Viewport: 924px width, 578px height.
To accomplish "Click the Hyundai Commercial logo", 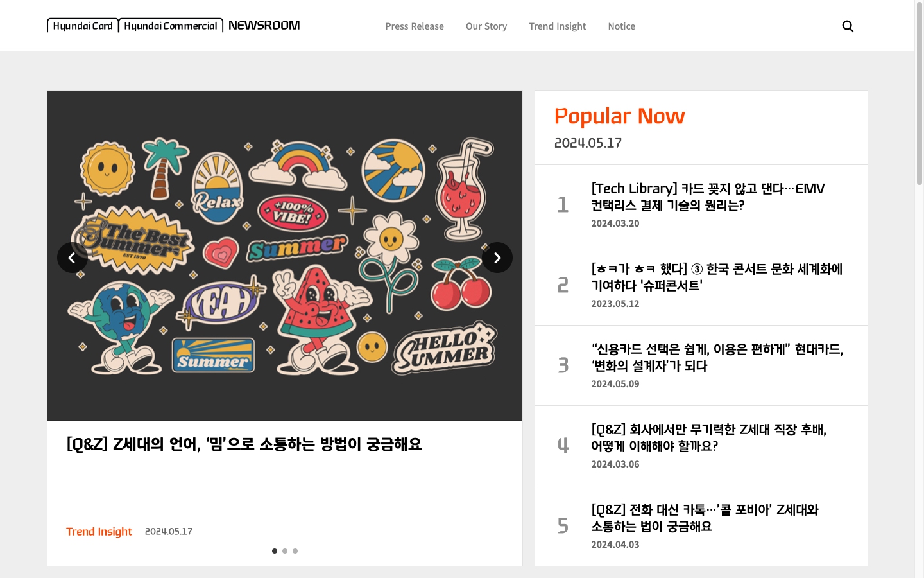I will 171,26.
